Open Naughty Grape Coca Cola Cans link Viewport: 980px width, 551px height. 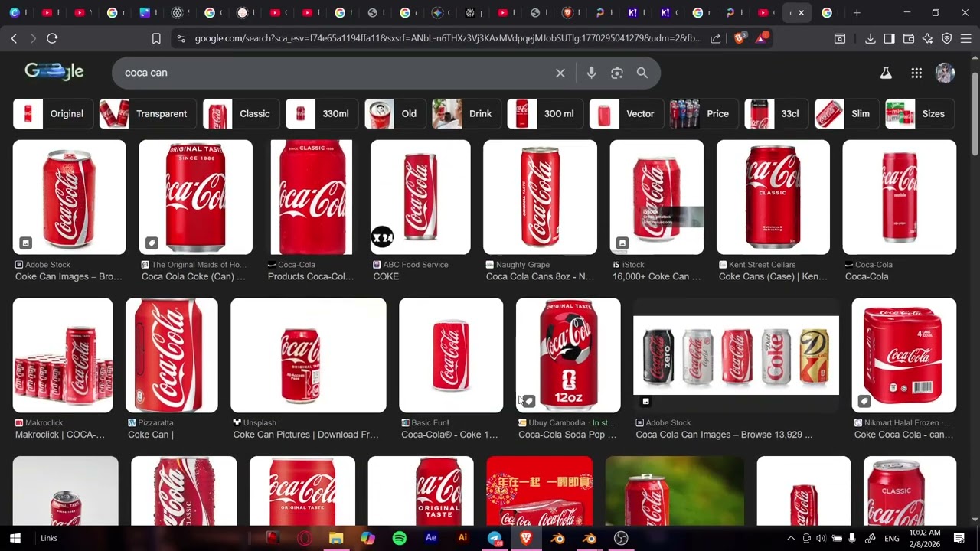[x=540, y=276]
